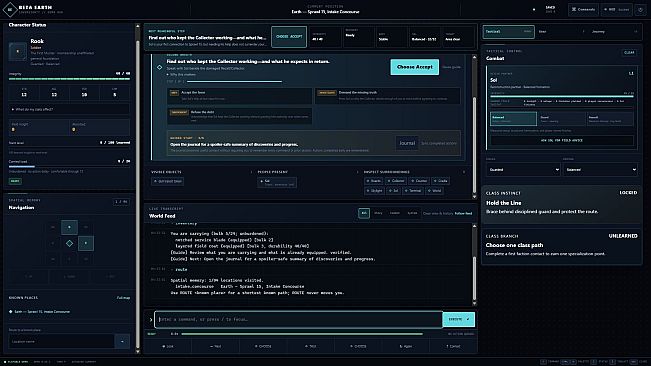The height and width of the screenshot is (366, 651).
Task: Open the Journal from the guided start card
Action: click(407, 143)
